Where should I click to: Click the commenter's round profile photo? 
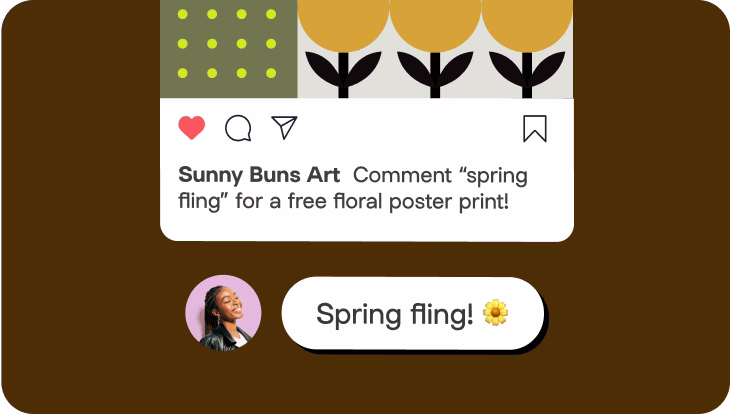coord(223,313)
